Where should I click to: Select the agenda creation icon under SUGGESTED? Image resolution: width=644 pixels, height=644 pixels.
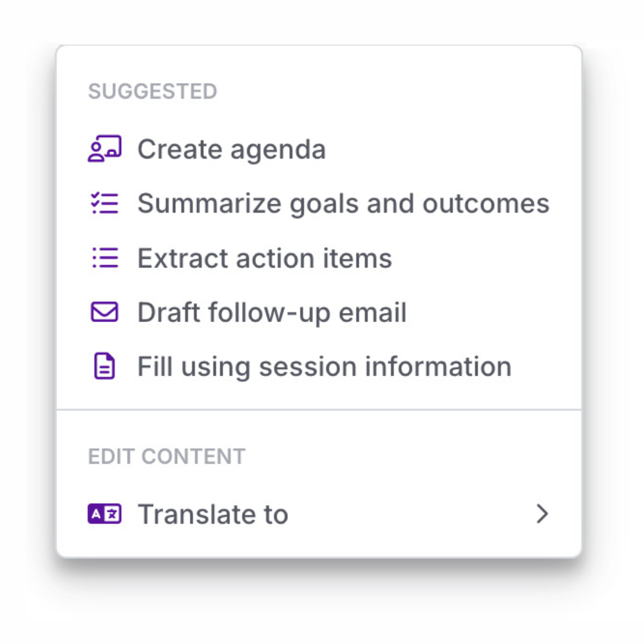click(104, 149)
